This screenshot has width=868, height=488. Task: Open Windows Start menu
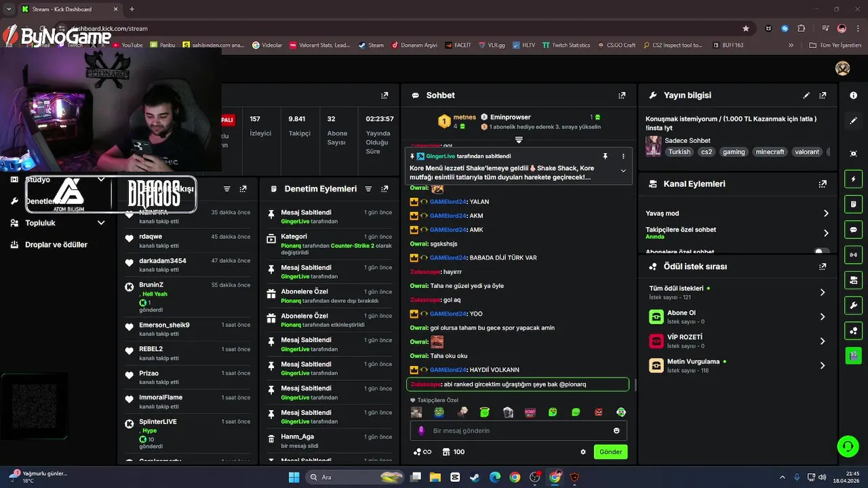coord(294,477)
